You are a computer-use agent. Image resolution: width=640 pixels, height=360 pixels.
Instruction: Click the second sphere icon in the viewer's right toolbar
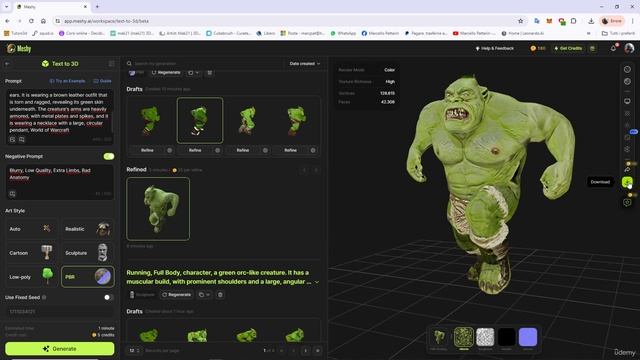tap(627, 82)
